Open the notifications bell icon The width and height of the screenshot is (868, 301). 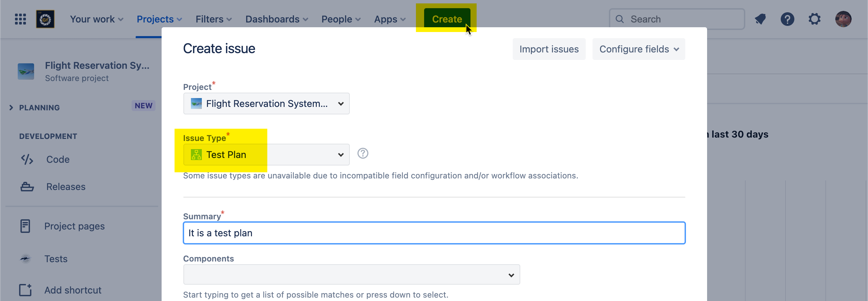[x=760, y=19]
